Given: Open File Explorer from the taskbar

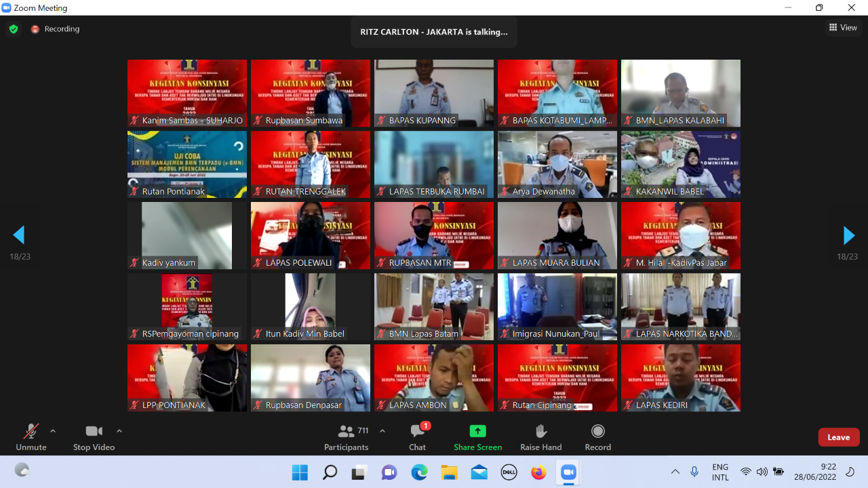Looking at the screenshot, I should 449,472.
